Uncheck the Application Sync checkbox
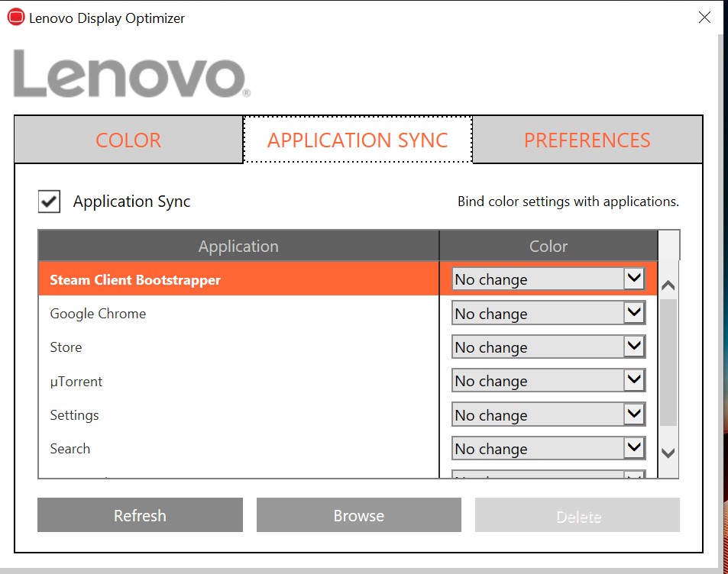 tap(50, 202)
